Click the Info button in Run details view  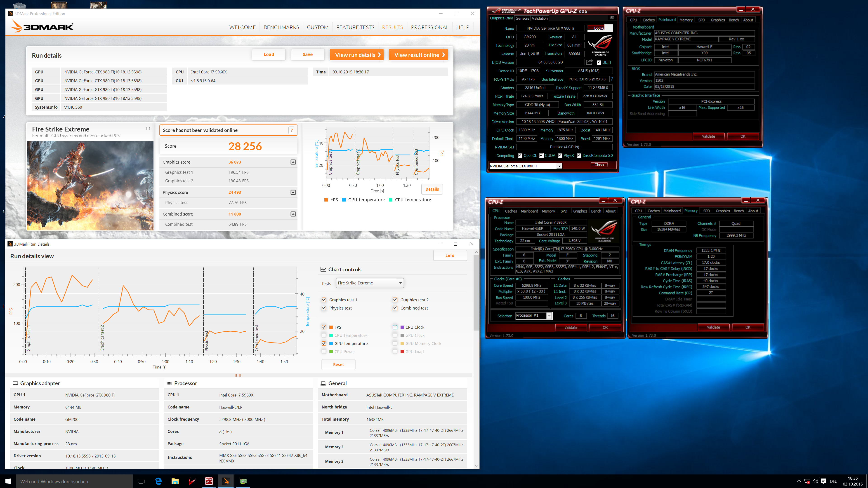[x=450, y=255]
